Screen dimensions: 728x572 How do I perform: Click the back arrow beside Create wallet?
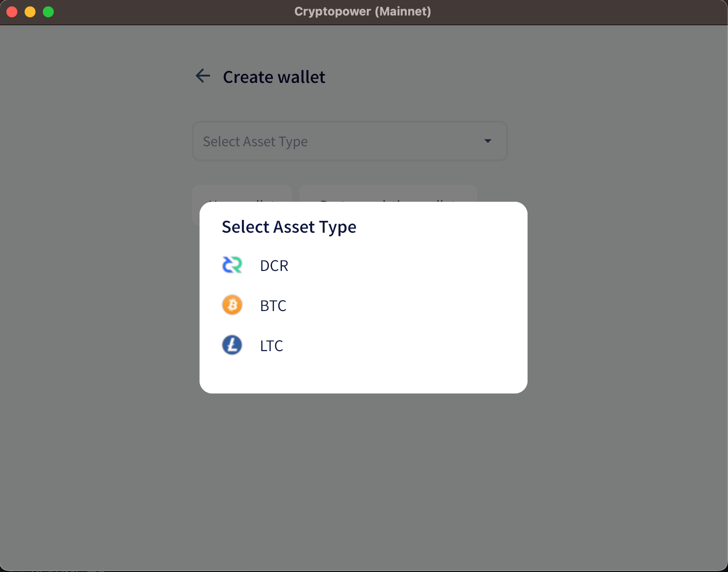click(203, 76)
